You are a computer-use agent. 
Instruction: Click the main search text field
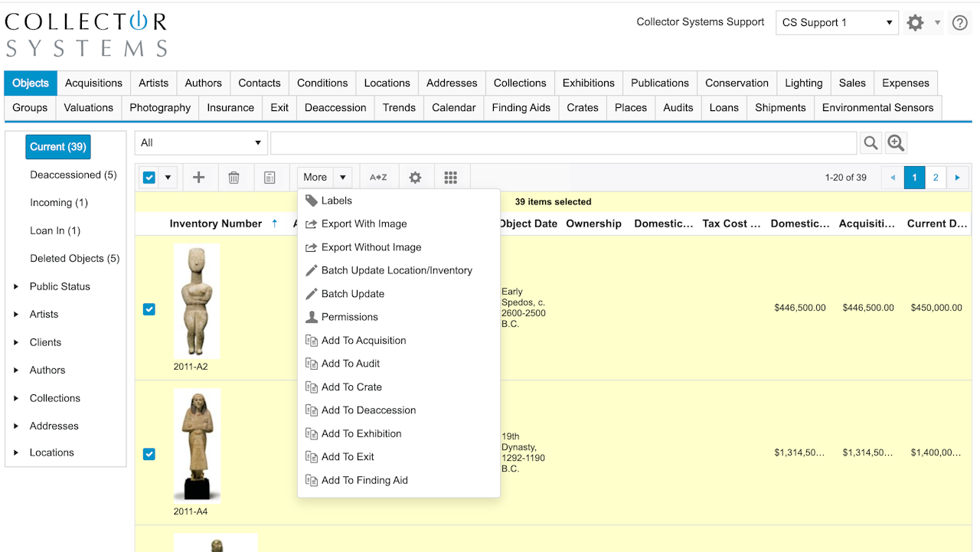click(x=563, y=143)
